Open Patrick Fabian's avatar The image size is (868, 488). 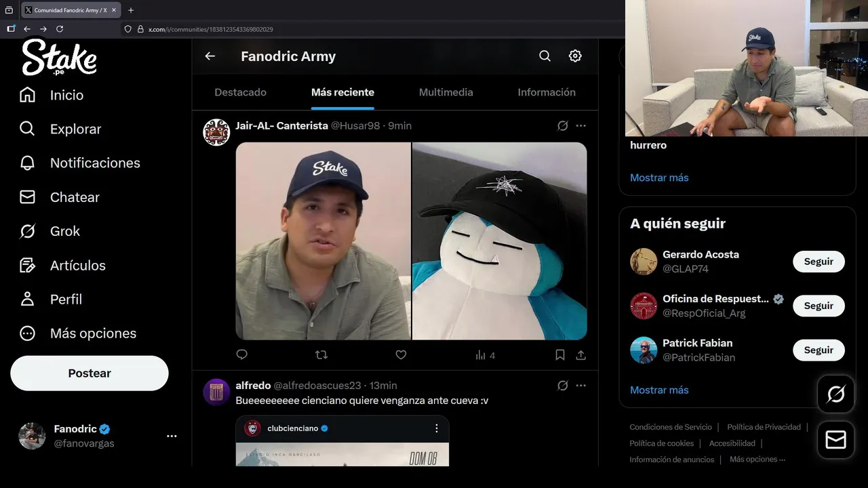coord(644,350)
